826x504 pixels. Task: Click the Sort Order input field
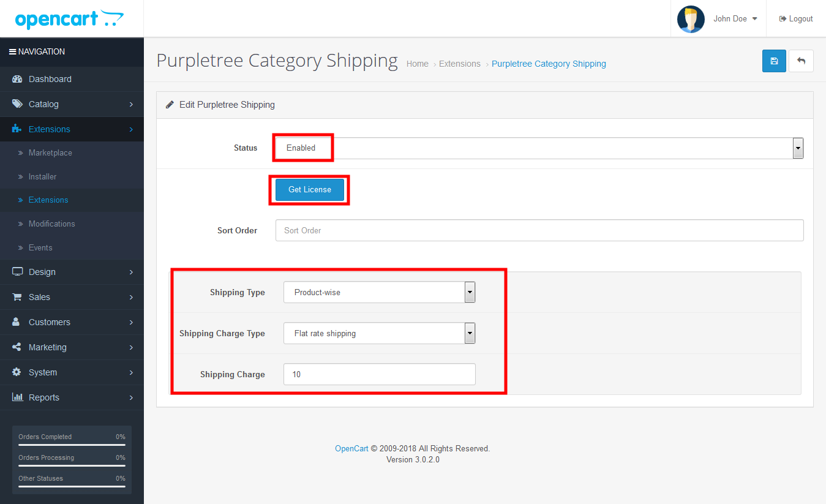(539, 230)
